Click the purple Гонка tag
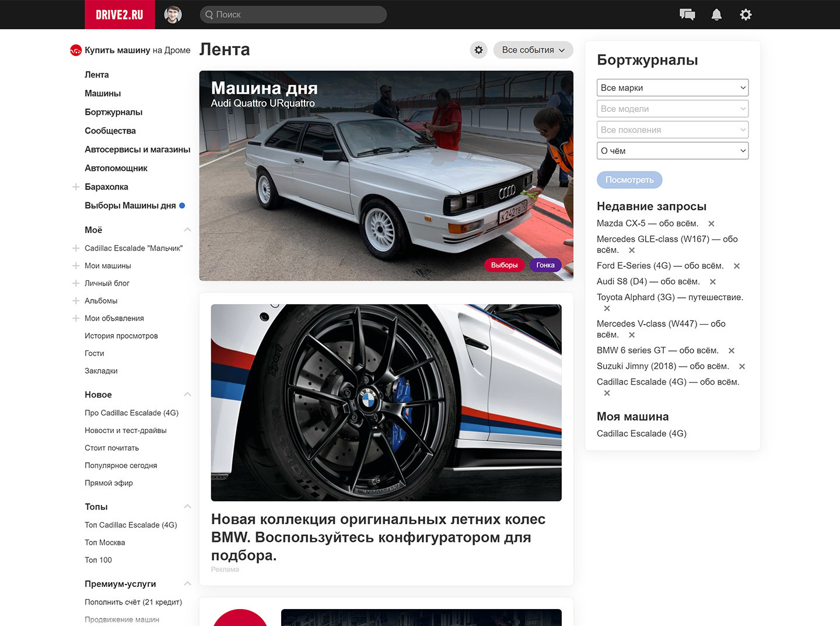This screenshot has width=840, height=626. pos(545,265)
